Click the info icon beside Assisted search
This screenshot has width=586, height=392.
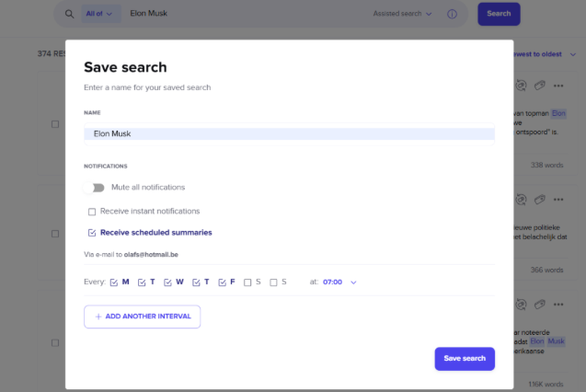(452, 14)
